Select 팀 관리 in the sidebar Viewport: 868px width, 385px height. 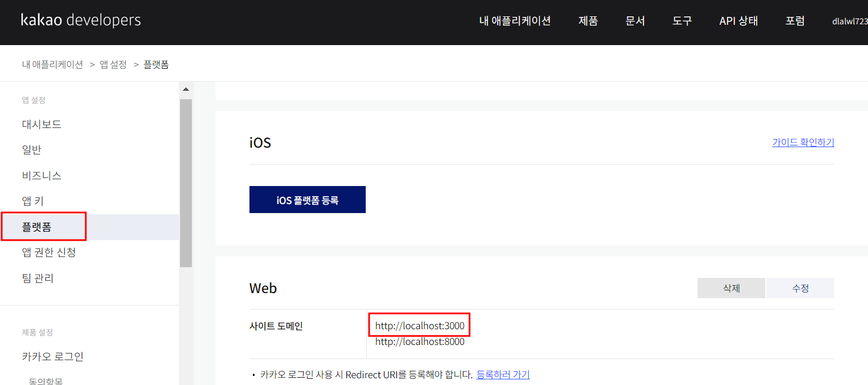coord(38,278)
